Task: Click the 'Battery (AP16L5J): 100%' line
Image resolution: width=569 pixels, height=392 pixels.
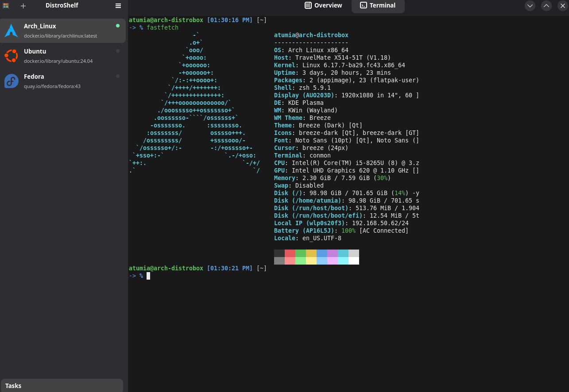Action: [x=341, y=231]
